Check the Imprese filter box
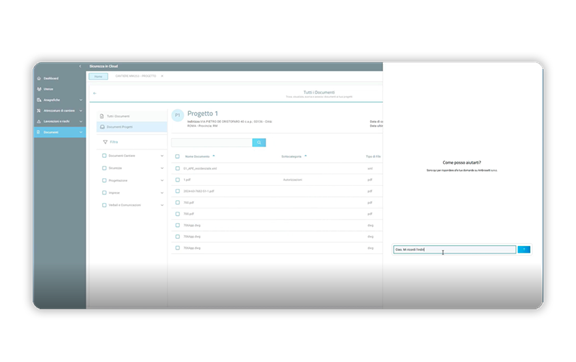The image size is (576, 362). tap(104, 193)
